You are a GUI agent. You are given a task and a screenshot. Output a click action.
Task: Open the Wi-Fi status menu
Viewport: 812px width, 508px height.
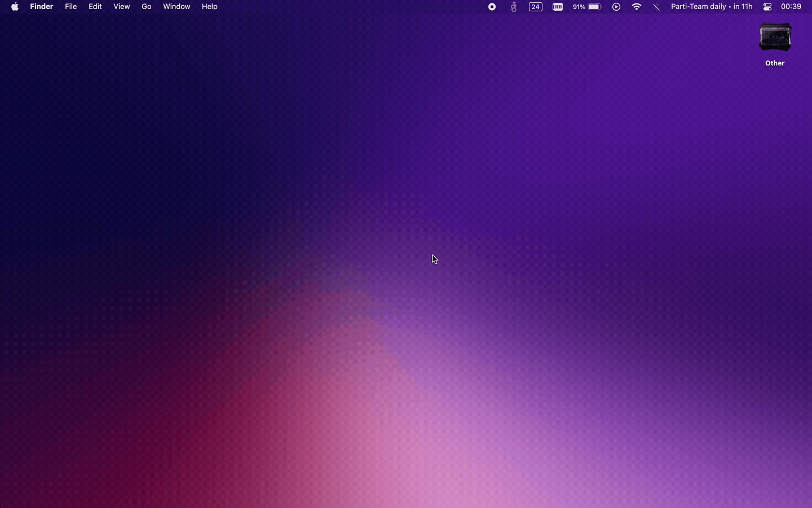tap(637, 7)
